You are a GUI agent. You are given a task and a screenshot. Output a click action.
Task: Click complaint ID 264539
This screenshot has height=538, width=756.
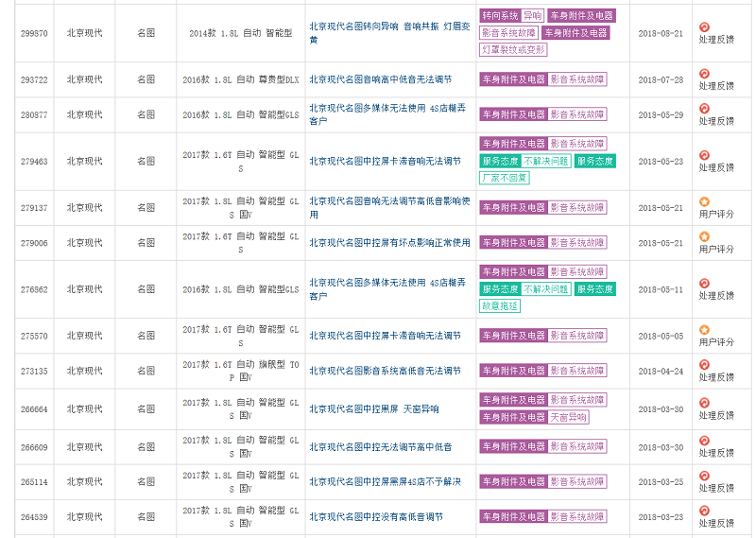(34, 517)
